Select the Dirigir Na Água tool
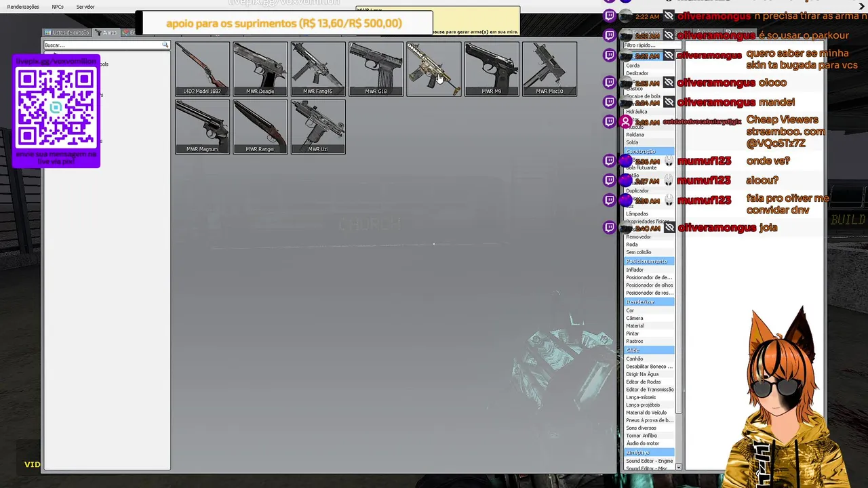The image size is (868, 488). click(649, 374)
